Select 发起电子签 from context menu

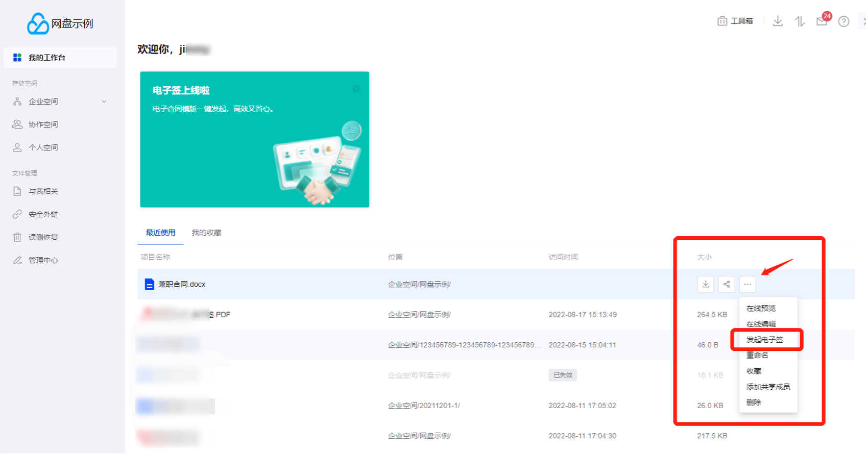coord(765,340)
